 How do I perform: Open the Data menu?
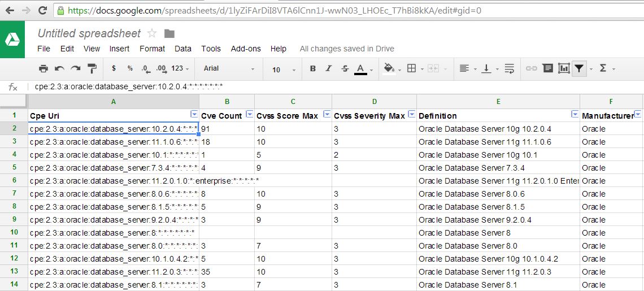click(183, 49)
